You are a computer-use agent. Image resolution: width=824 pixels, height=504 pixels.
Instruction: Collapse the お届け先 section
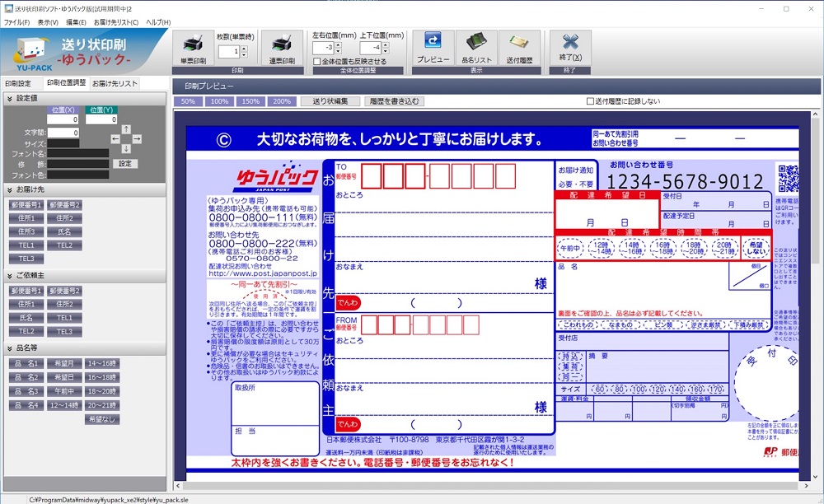[9, 189]
